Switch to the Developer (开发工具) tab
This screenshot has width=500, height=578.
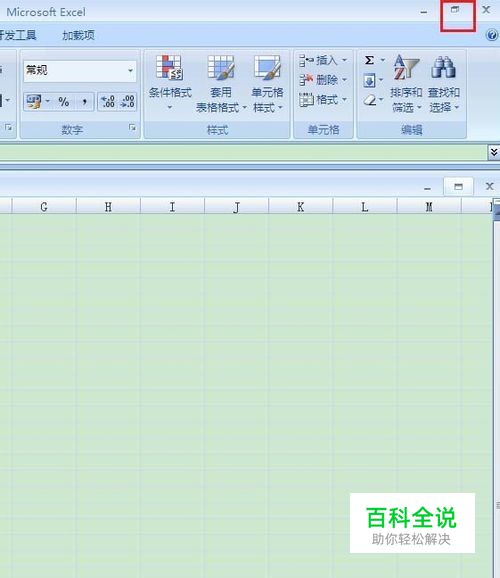point(17,35)
